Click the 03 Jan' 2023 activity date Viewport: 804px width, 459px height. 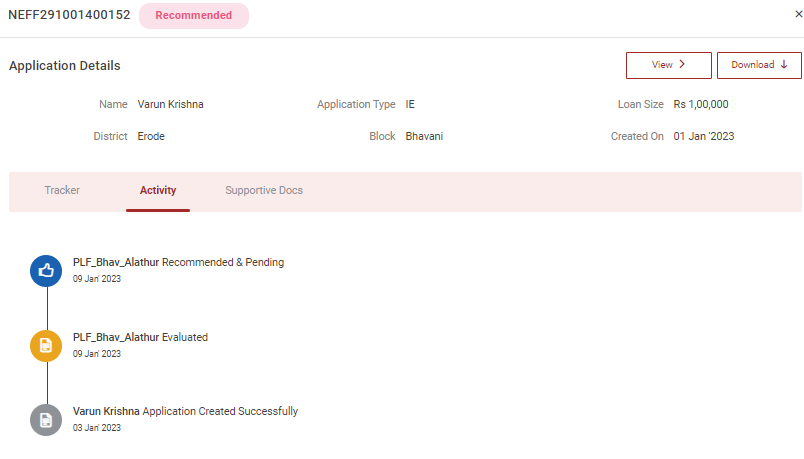pos(97,428)
